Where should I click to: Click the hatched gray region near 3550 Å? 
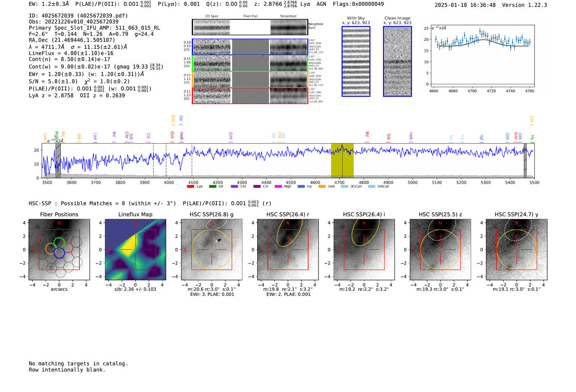pyautogui.click(x=58, y=160)
